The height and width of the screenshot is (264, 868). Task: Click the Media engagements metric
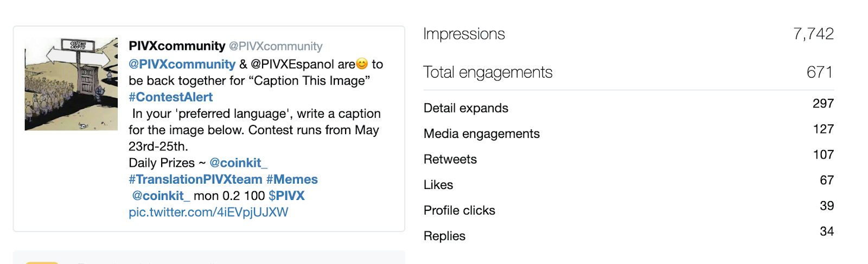click(x=482, y=134)
